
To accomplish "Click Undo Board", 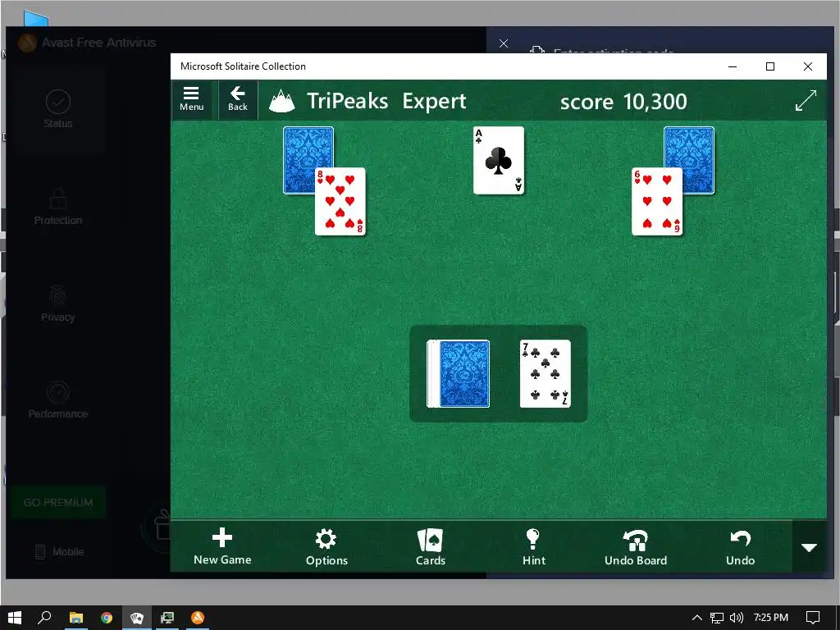I will click(636, 547).
